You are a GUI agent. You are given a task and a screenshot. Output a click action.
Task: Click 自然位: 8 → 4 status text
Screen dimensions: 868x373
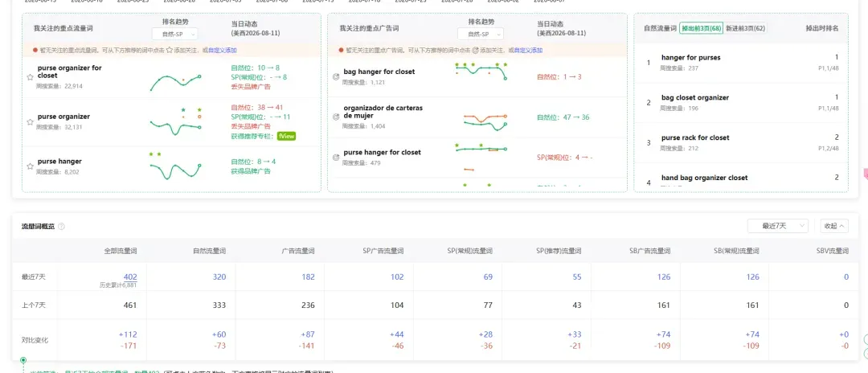pos(253,162)
